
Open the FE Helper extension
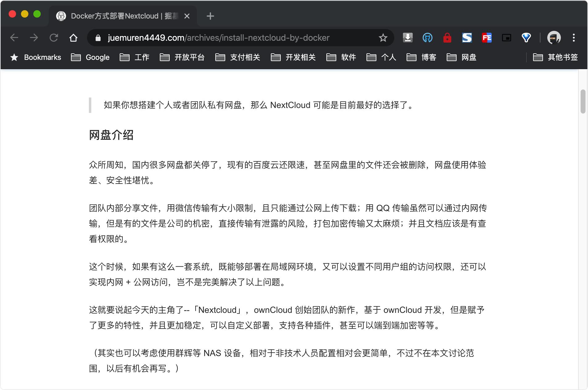487,38
